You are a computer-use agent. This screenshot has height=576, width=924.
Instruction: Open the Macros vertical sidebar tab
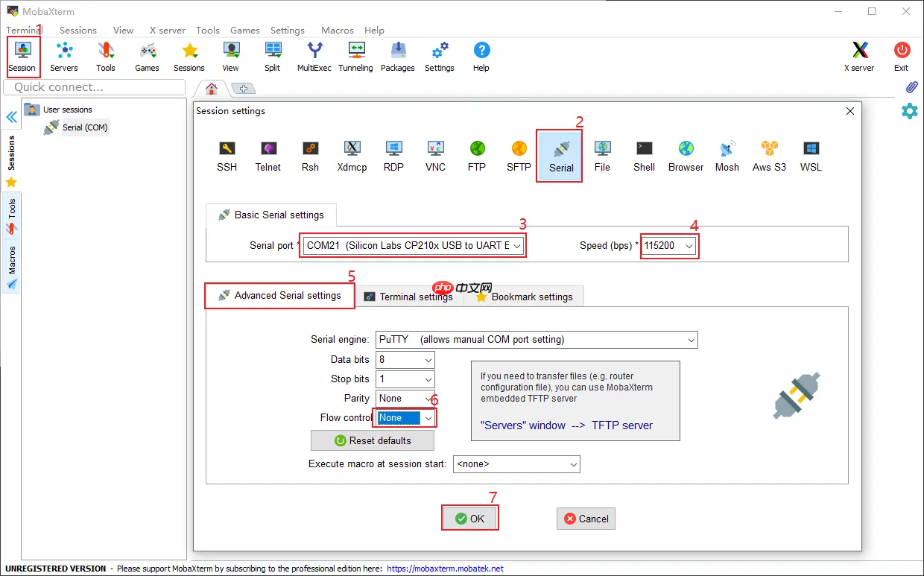pos(11,268)
